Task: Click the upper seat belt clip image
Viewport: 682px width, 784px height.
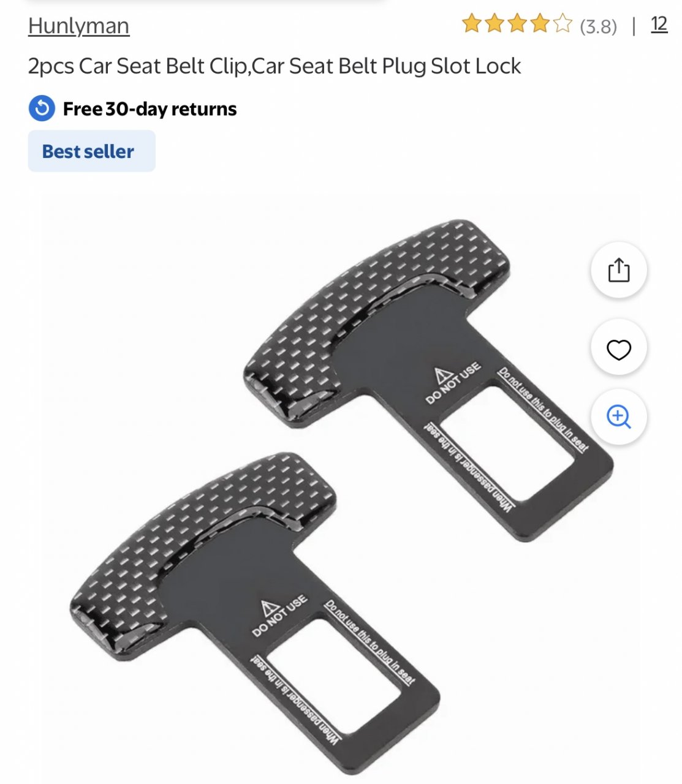Action: [428, 379]
